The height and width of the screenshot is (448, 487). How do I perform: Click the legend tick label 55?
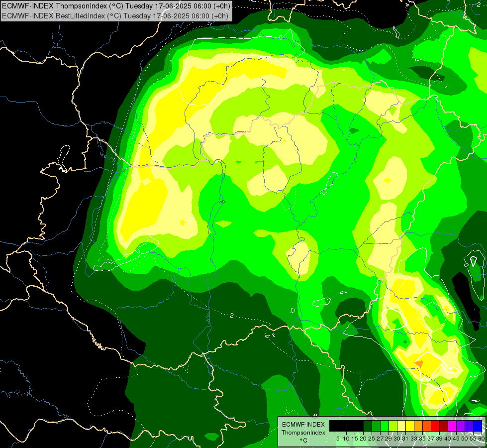473,439
